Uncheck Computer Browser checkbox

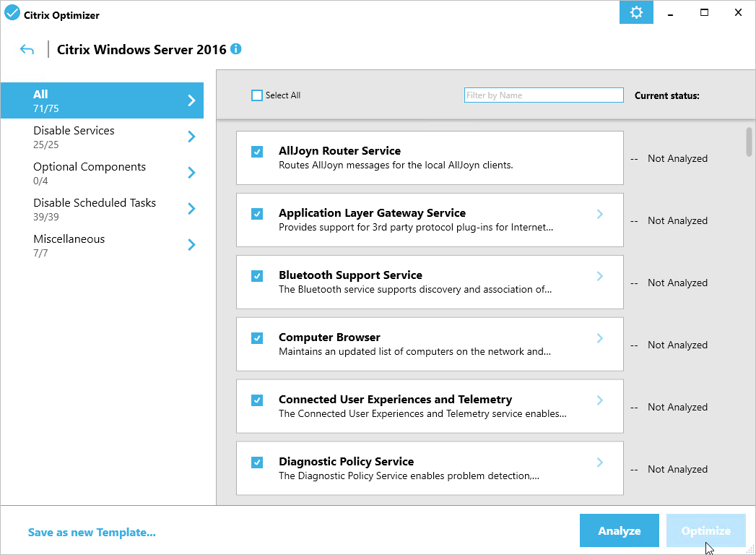click(257, 337)
